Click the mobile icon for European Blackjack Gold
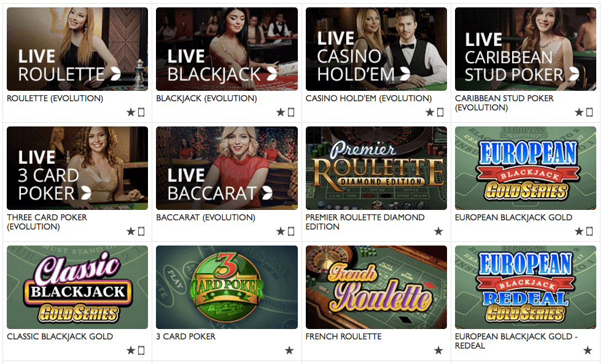 click(x=589, y=231)
